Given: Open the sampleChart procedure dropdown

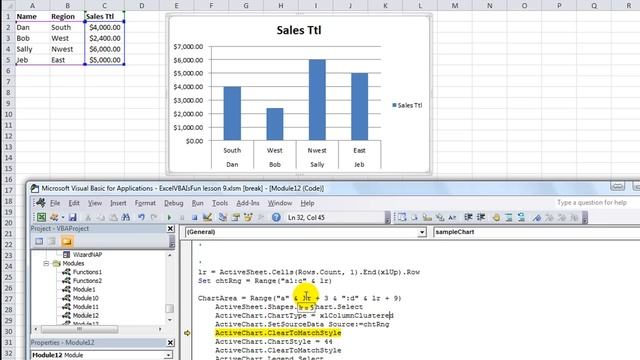Looking at the screenshot, I should pyautogui.click(x=536, y=232).
